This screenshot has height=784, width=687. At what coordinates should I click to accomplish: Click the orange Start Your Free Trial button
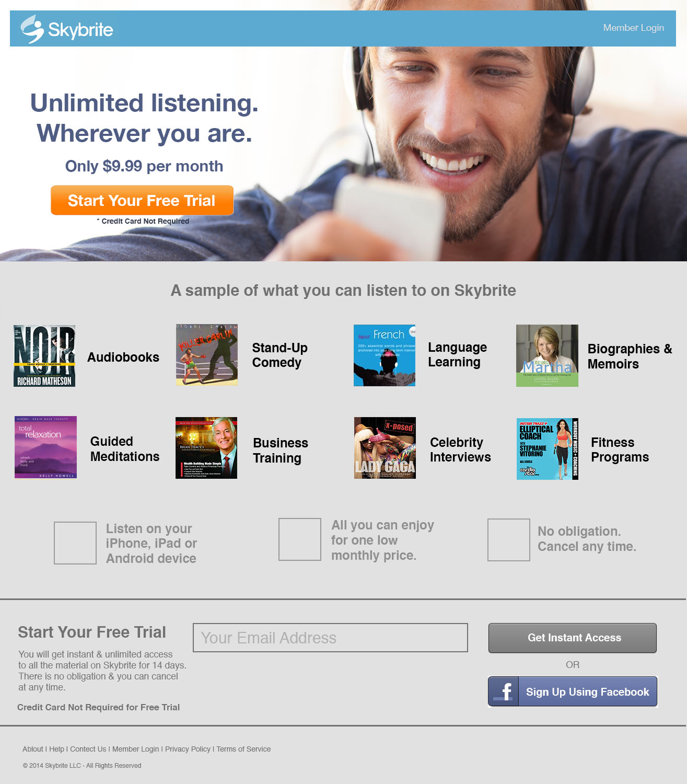[x=142, y=200]
